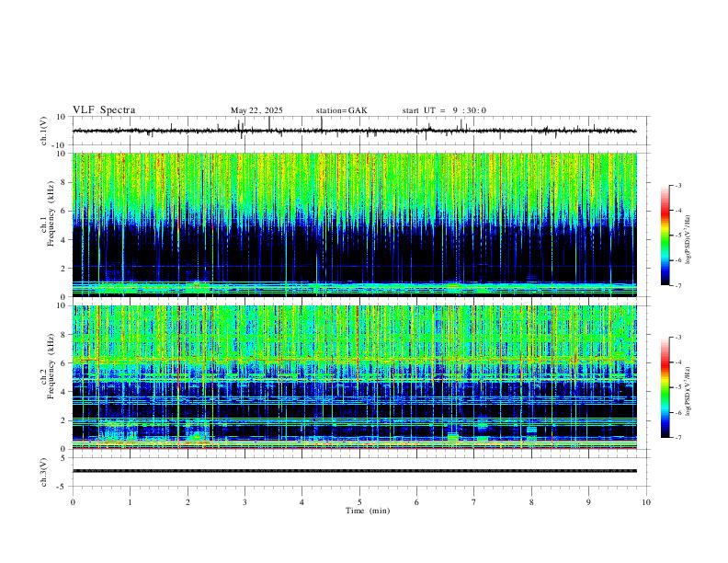Click time axis tick label "9"
Viewport: 728px width, 563px height.
pos(588,502)
